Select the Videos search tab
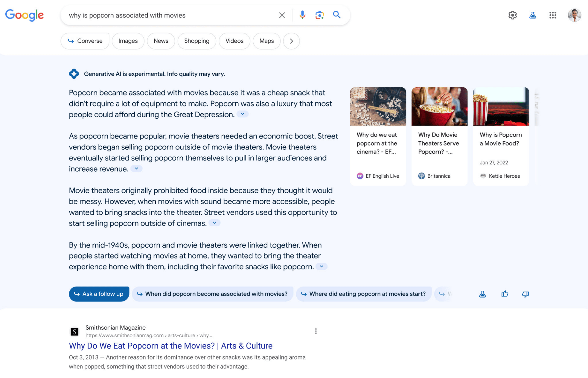Viewport: 588px width, 378px height. coord(234,41)
